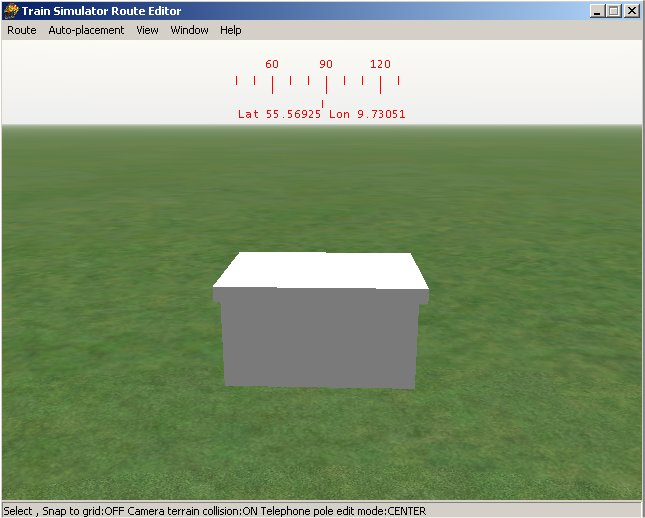
Task: Click the compass heading label 60
Action: pyautogui.click(x=272, y=64)
